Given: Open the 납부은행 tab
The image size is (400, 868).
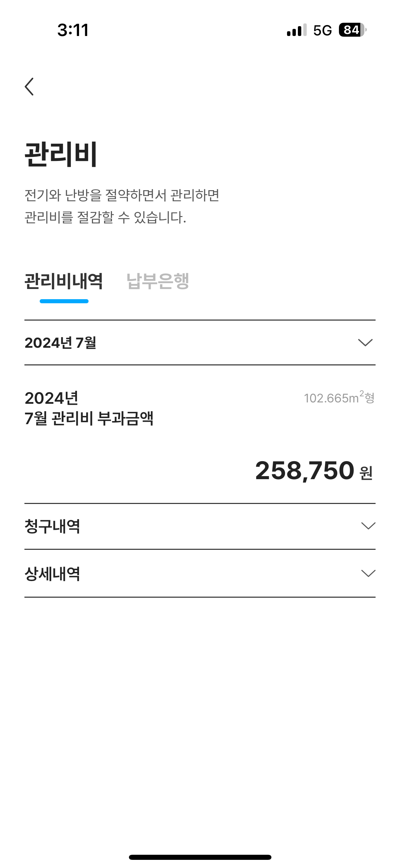Looking at the screenshot, I should (158, 281).
